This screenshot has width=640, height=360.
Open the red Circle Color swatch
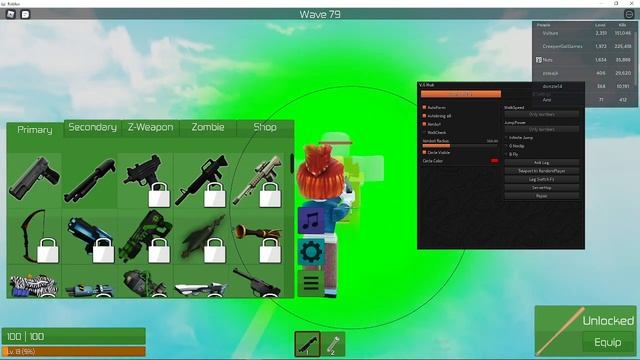494,161
